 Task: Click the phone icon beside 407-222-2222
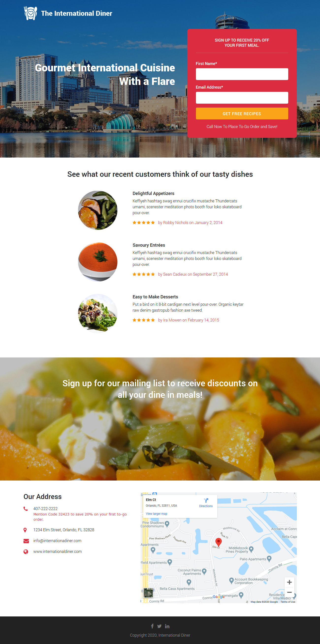coord(26,509)
